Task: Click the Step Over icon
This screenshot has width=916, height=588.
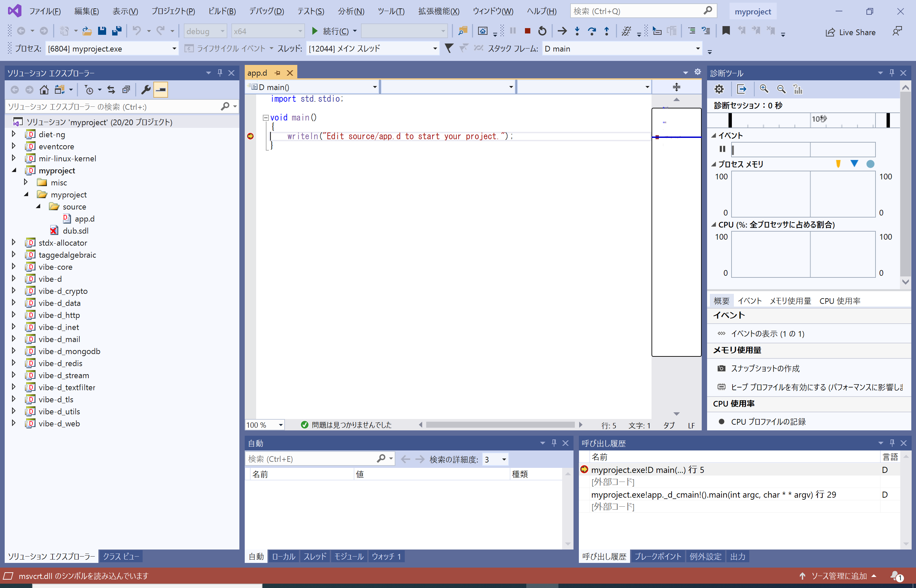Action: (x=592, y=31)
